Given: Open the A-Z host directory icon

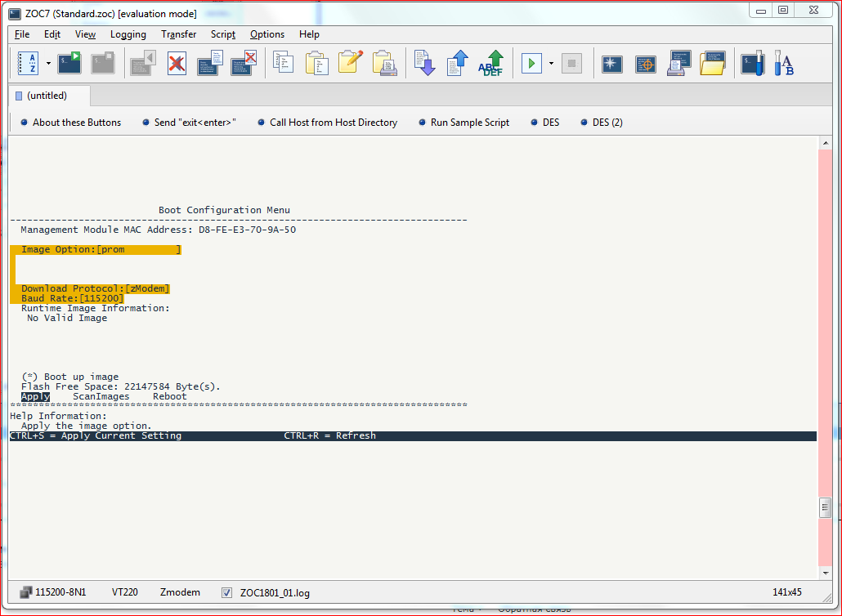Looking at the screenshot, I should [28, 64].
